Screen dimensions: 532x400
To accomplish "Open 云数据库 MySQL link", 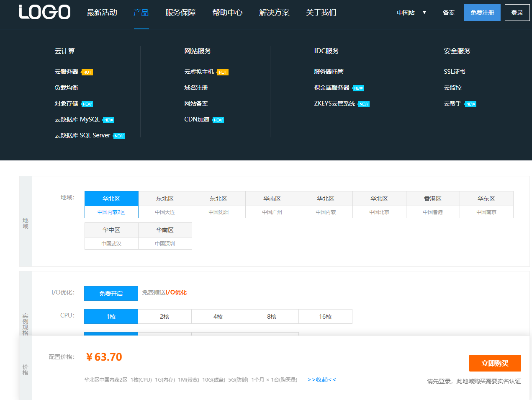I will 77,119.
